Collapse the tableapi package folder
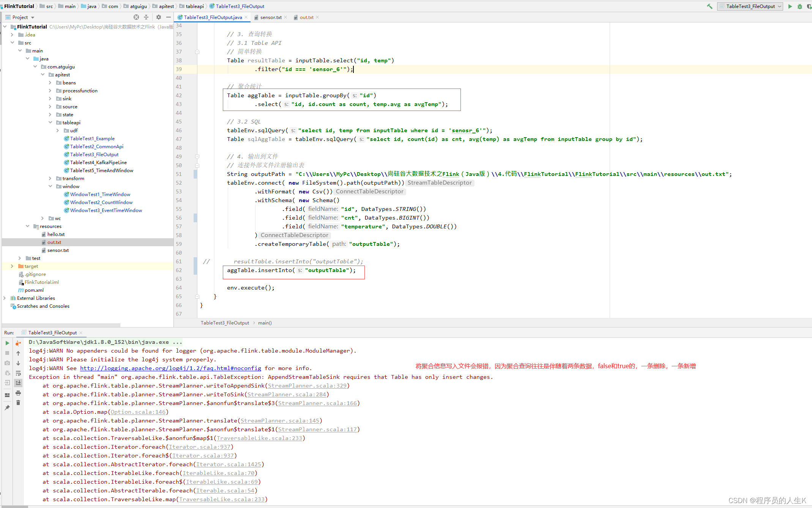 click(50, 122)
